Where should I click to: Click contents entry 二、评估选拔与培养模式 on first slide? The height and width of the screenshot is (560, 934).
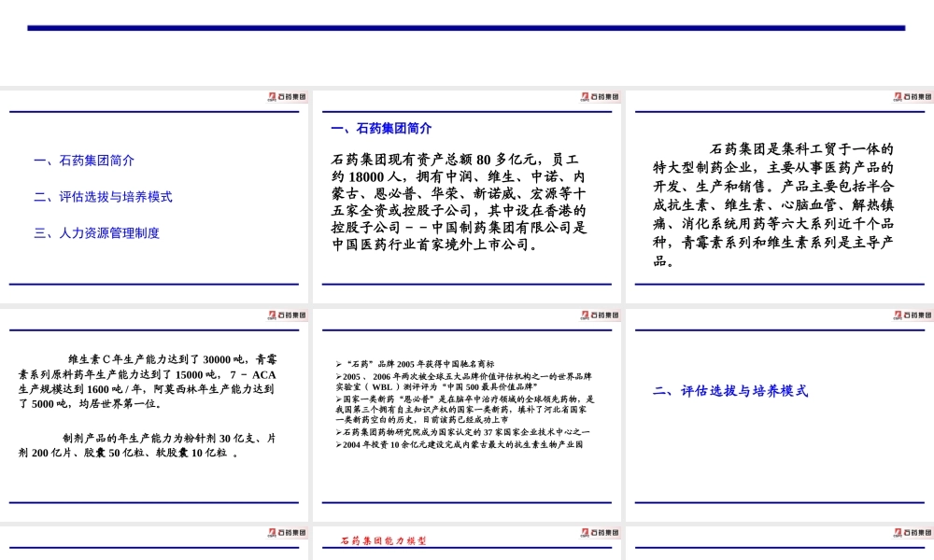(103, 197)
